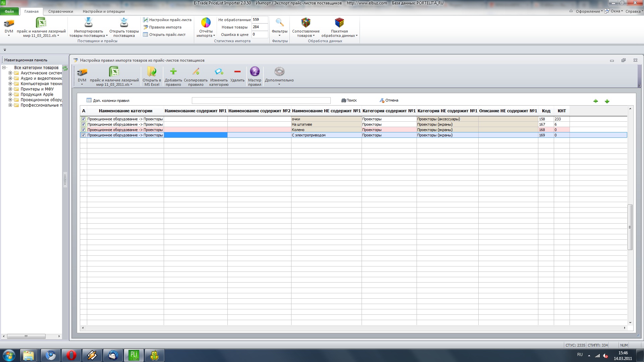Viewport: 644px width, 362px height.
Task: Refresh the navigation panel categories
Action: click(x=65, y=68)
